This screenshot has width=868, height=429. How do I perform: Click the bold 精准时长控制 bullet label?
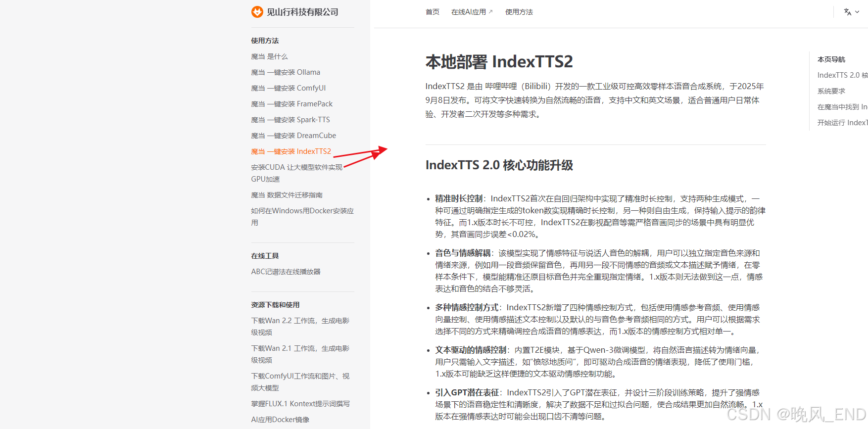(x=459, y=198)
